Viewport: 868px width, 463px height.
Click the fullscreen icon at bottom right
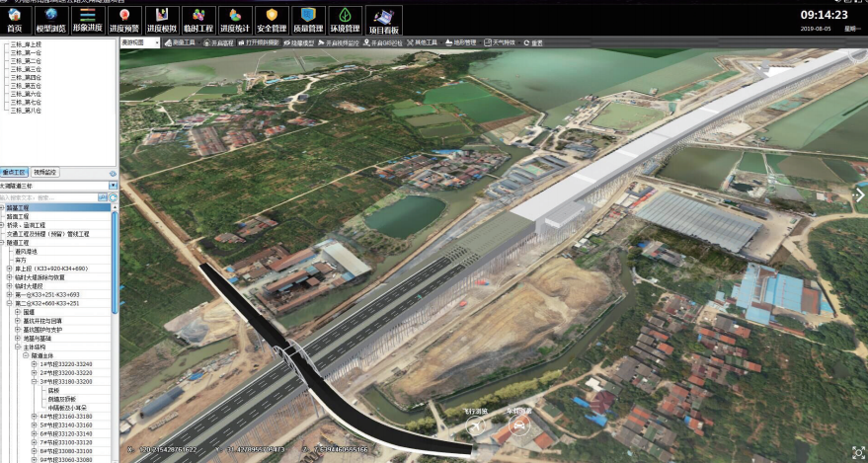tap(858, 452)
